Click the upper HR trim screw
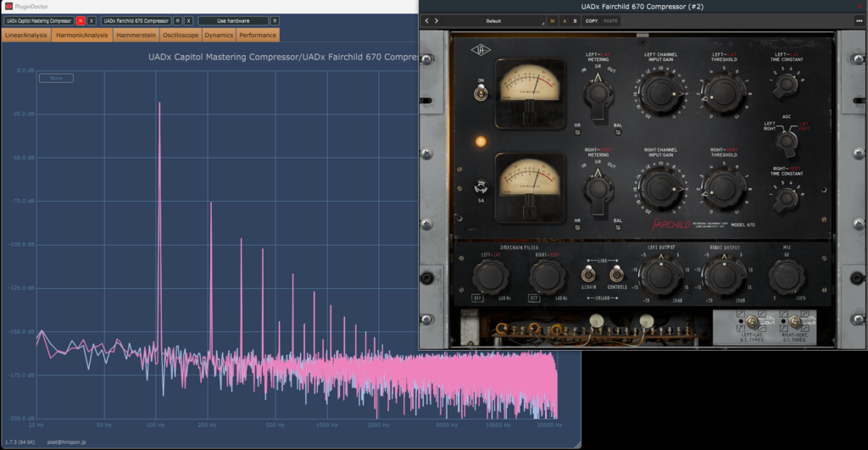868x450 pixels. click(577, 132)
